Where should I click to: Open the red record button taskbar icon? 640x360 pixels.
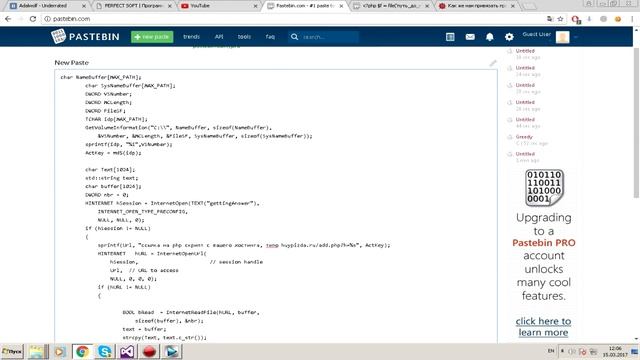[x=149, y=351]
